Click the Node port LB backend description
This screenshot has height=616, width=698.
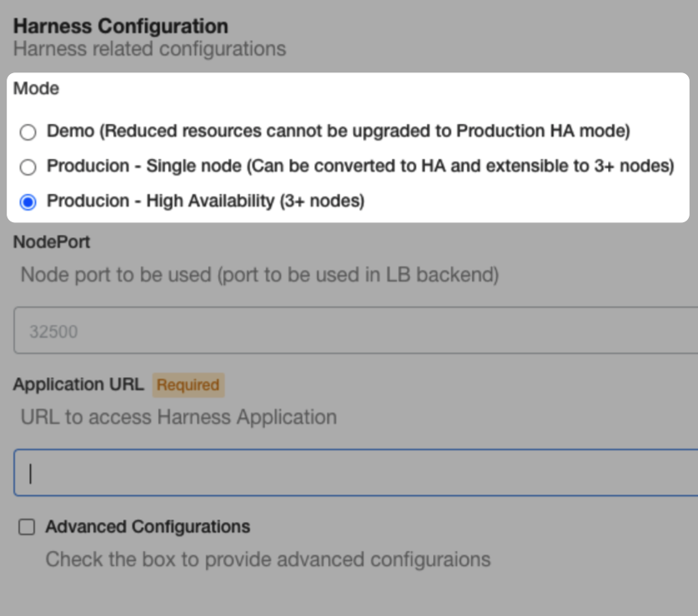click(260, 275)
